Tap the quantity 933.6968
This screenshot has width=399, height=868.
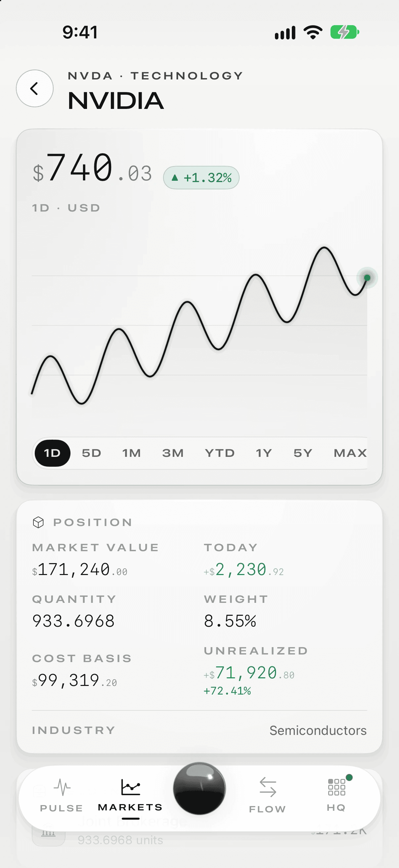(x=73, y=621)
